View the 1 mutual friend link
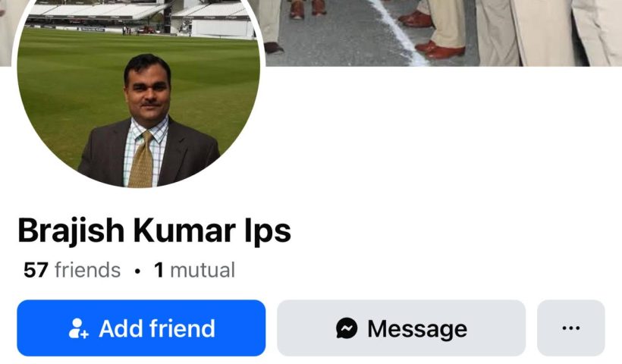The image size is (622, 364). pyautogui.click(x=194, y=270)
